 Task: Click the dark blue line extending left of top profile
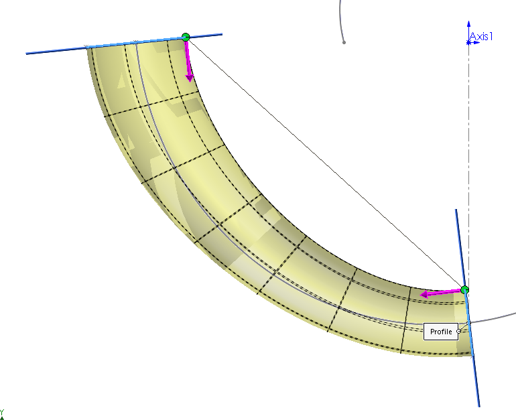coord(54,51)
